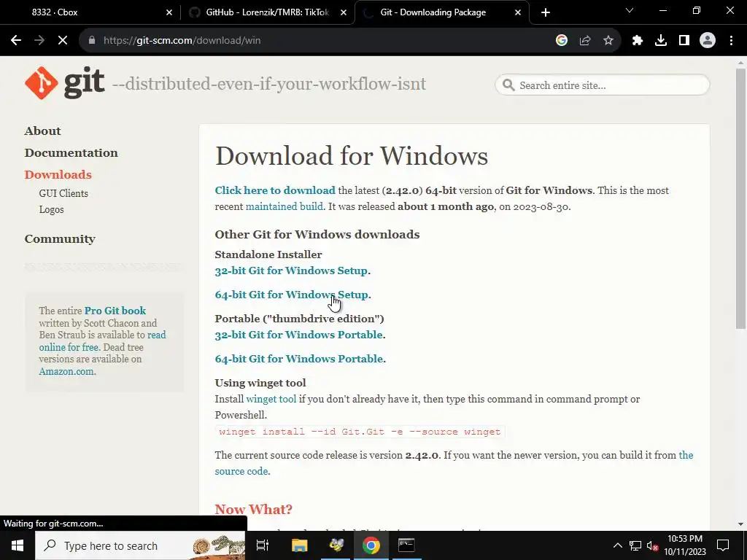Image resolution: width=747 pixels, height=560 pixels.
Task: Switch to GitHub Lorenzik/TMRB tab
Action: point(267,12)
